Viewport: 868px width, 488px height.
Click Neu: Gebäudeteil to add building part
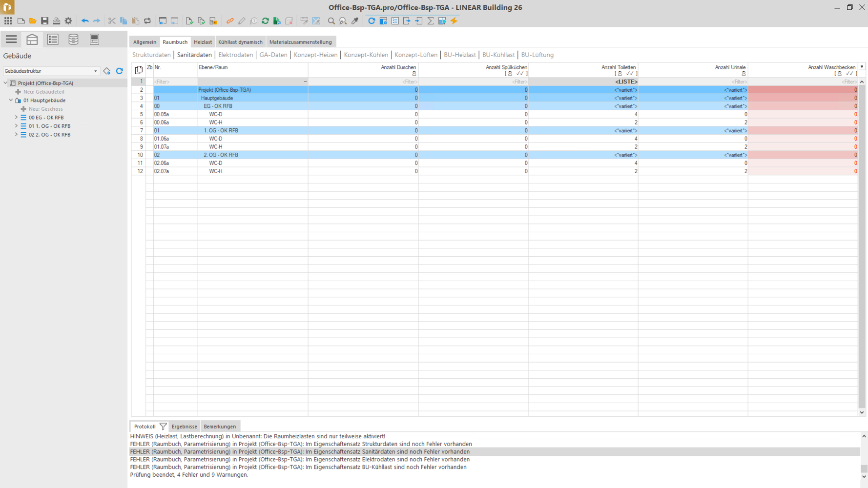[x=43, y=92]
